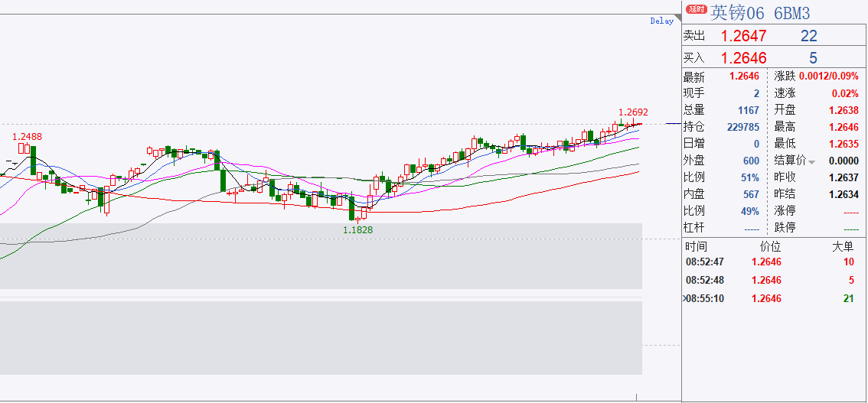Select the 08:52:47 tick row

(775, 262)
